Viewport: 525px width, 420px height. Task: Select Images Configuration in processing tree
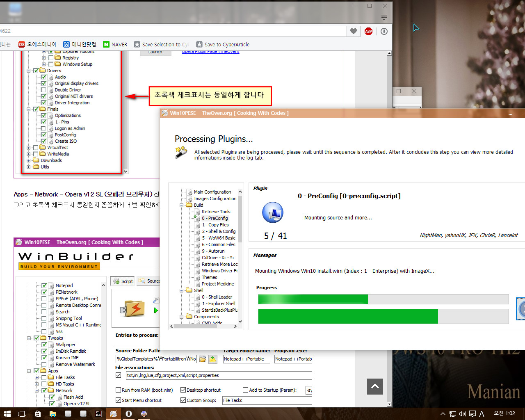click(215, 199)
